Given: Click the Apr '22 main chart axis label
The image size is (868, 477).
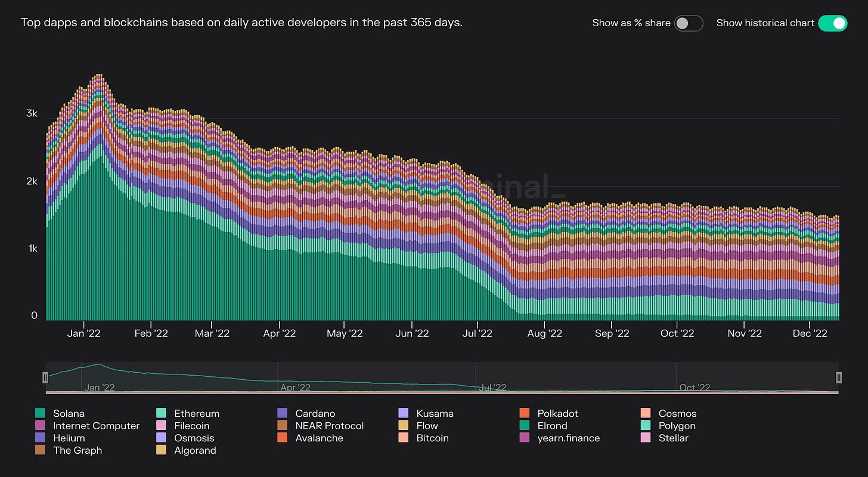Looking at the screenshot, I should pyautogui.click(x=280, y=333).
